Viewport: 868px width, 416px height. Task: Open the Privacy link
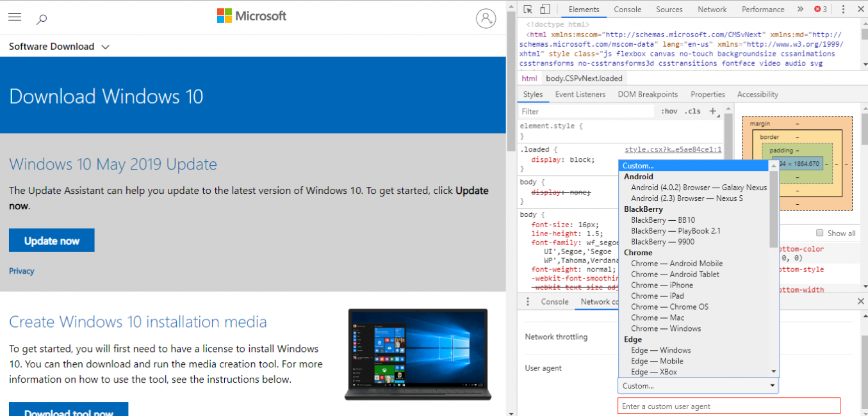point(22,271)
